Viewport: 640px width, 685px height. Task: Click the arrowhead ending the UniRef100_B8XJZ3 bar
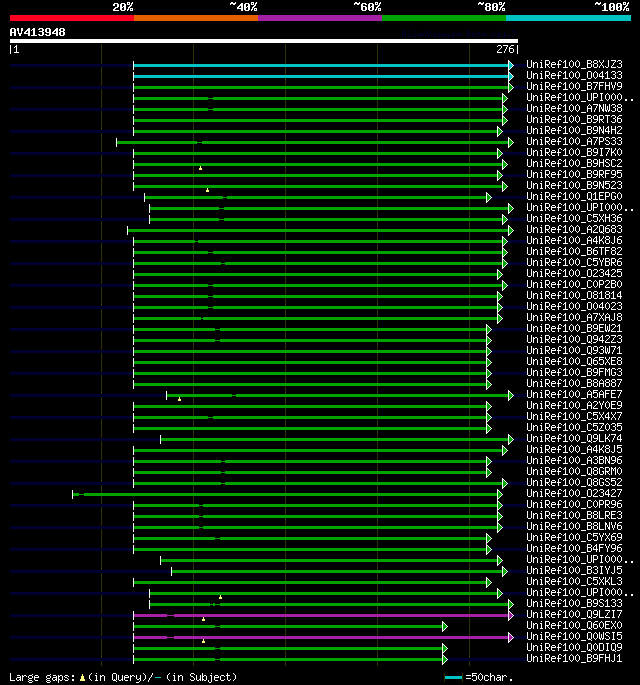pos(511,66)
